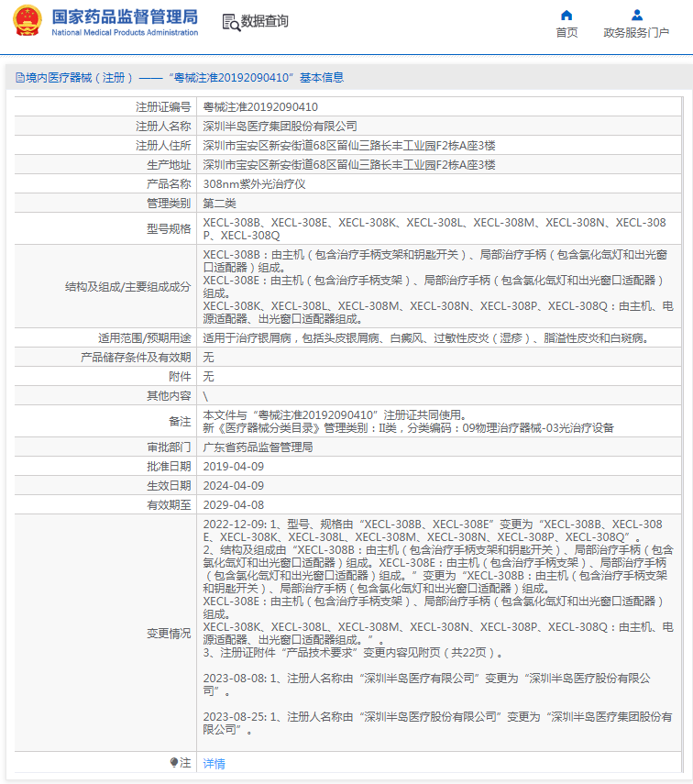693x784 pixels.
Task: Click the document icon before 境内医疗器械
Action: pyautogui.click(x=19, y=78)
